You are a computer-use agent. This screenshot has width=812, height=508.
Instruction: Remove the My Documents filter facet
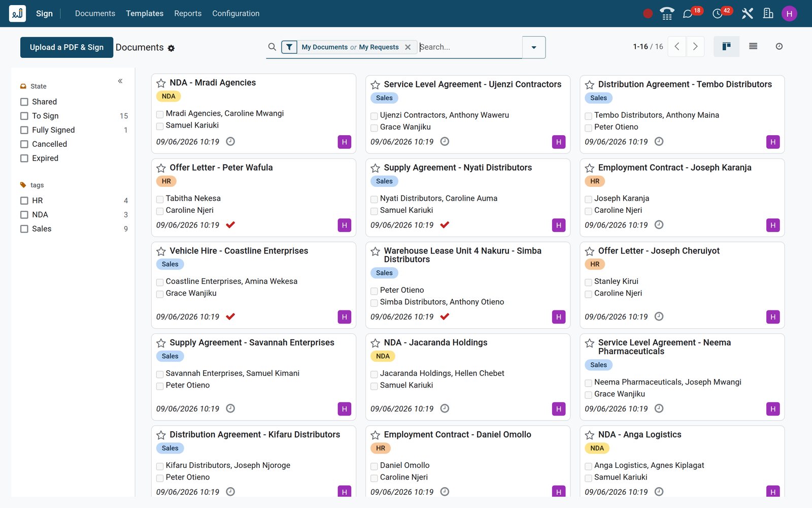click(408, 47)
